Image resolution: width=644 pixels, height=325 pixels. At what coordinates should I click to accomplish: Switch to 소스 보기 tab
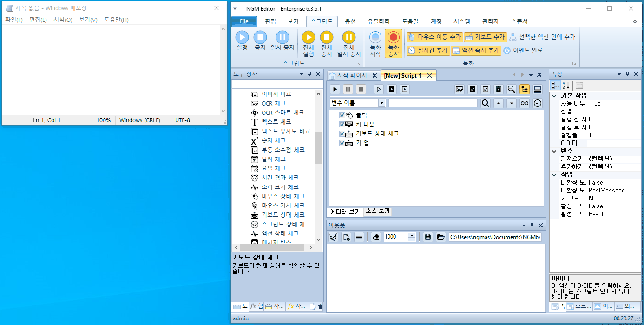pyautogui.click(x=378, y=211)
